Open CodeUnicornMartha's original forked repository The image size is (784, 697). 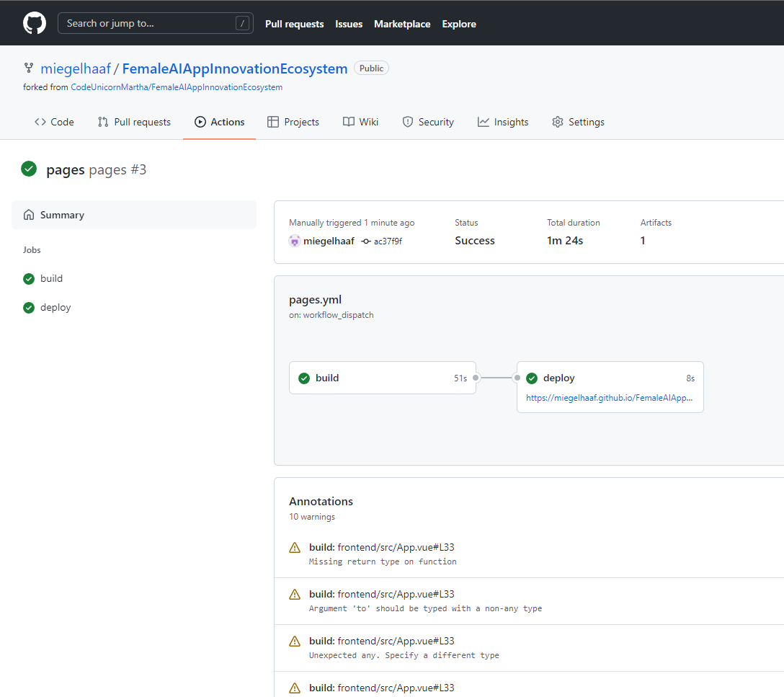(x=177, y=86)
